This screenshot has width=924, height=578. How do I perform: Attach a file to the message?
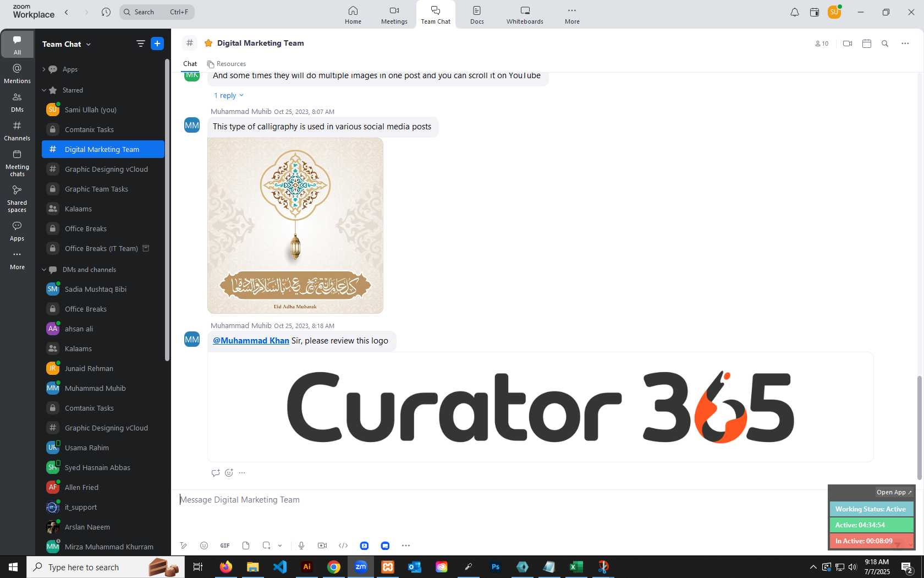246,546
